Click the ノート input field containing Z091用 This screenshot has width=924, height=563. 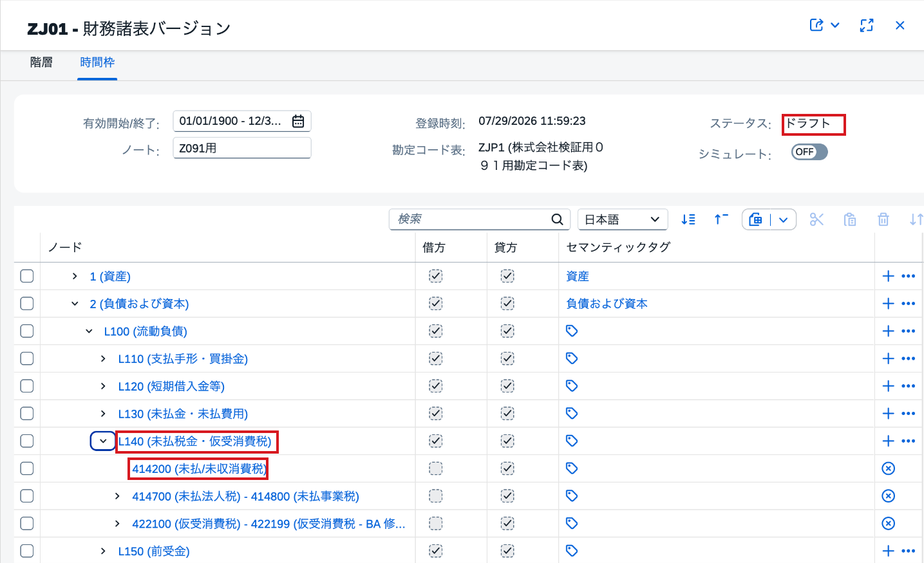pos(242,148)
